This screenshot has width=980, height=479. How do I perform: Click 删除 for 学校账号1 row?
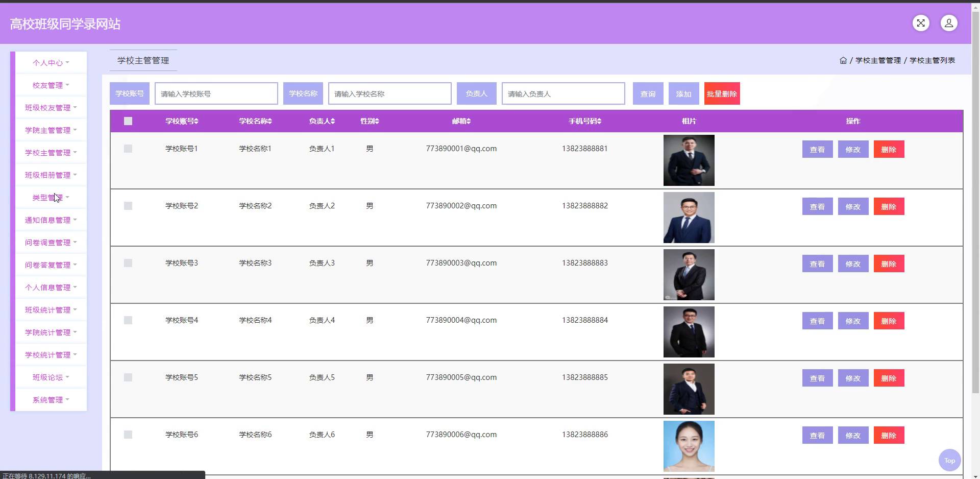pyautogui.click(x=889, y=149)
